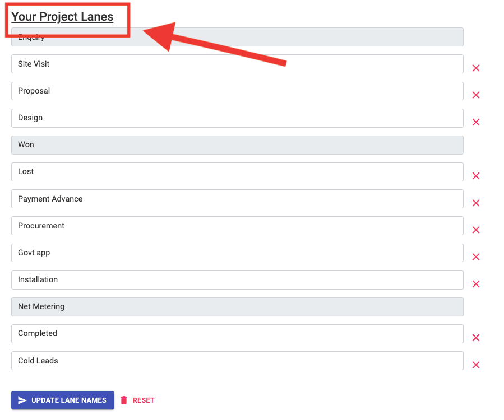Click the Net Metering lane field
Screen dimensions: 504x420
237,306
